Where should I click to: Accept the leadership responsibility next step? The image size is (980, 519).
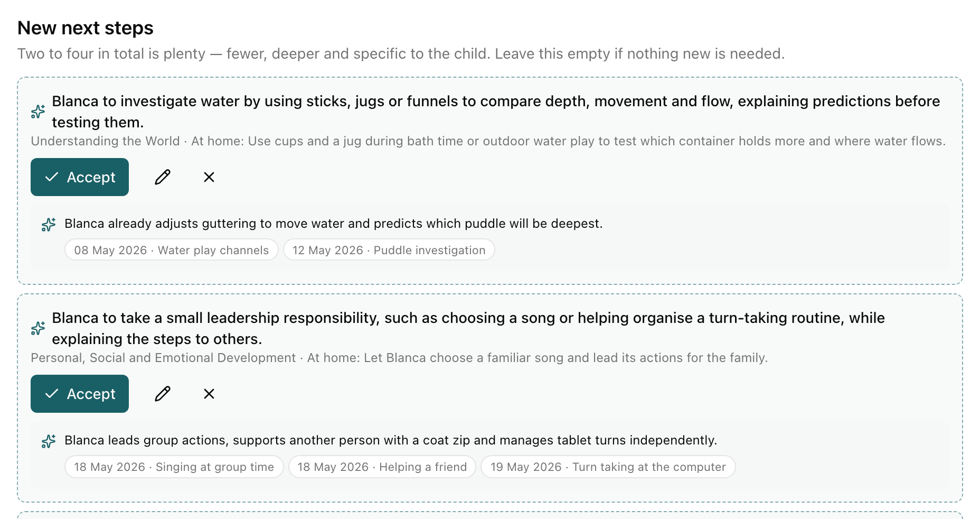coord(80,394)
